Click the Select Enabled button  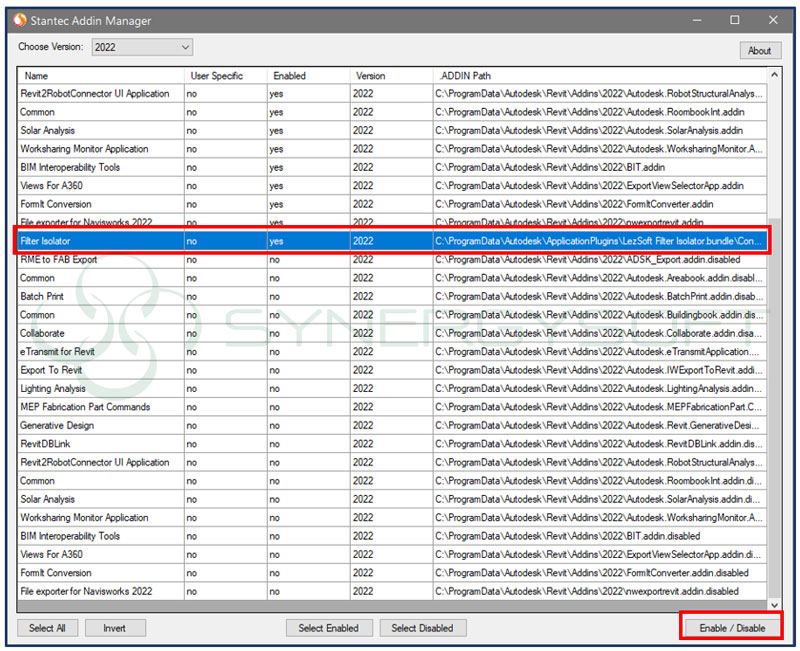330,627
